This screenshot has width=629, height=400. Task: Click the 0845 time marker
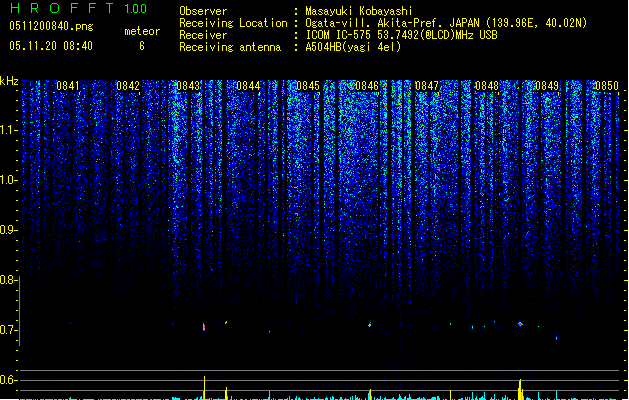[308, 86]
